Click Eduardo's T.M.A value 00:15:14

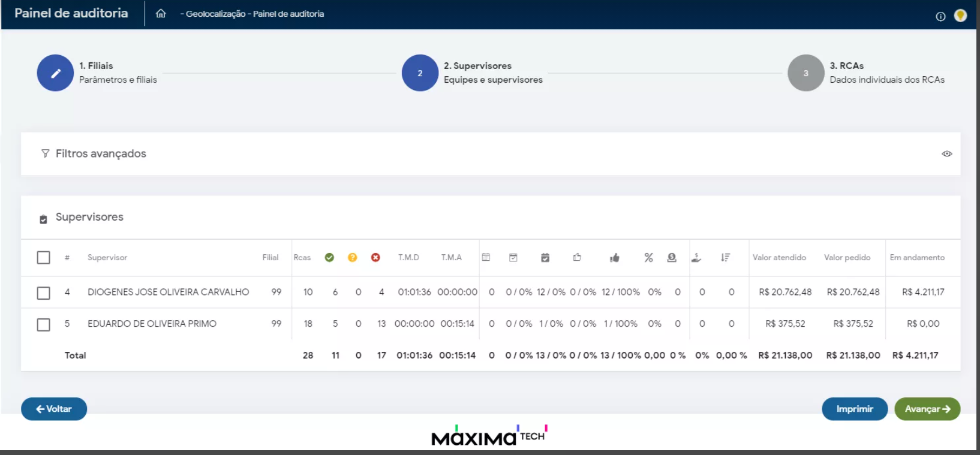click(x=458, y=324)
